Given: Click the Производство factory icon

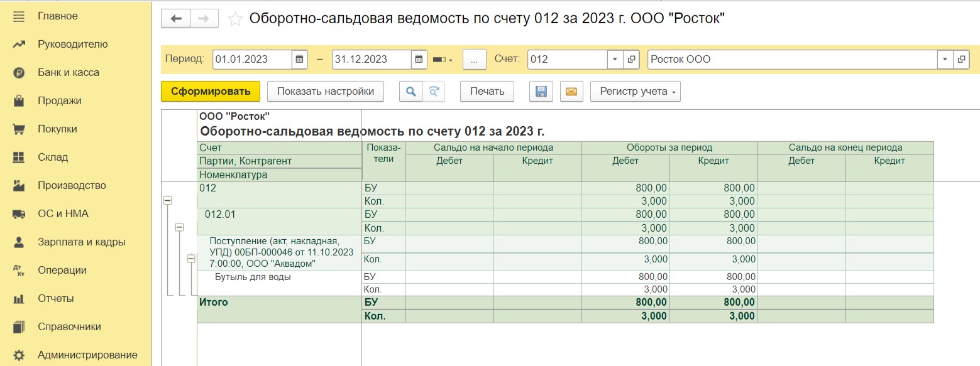Looking at the screenshot, I should point(19,186).
